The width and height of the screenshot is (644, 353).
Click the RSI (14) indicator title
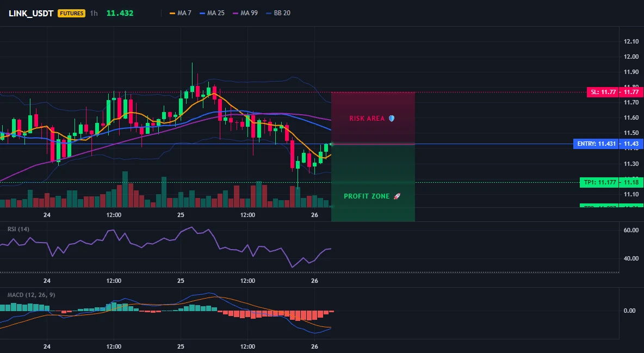[x=18, y=230]
